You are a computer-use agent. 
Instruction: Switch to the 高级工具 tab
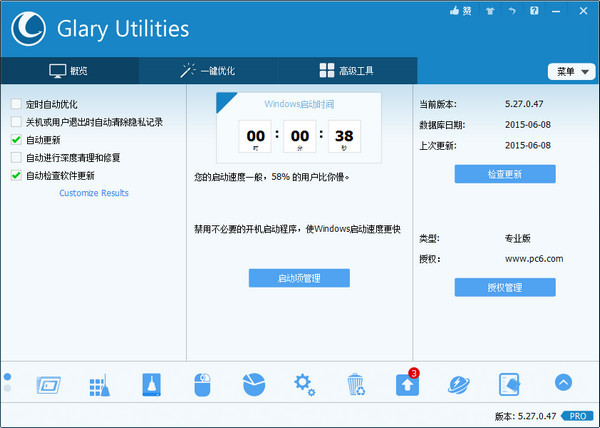pos(347,71)
